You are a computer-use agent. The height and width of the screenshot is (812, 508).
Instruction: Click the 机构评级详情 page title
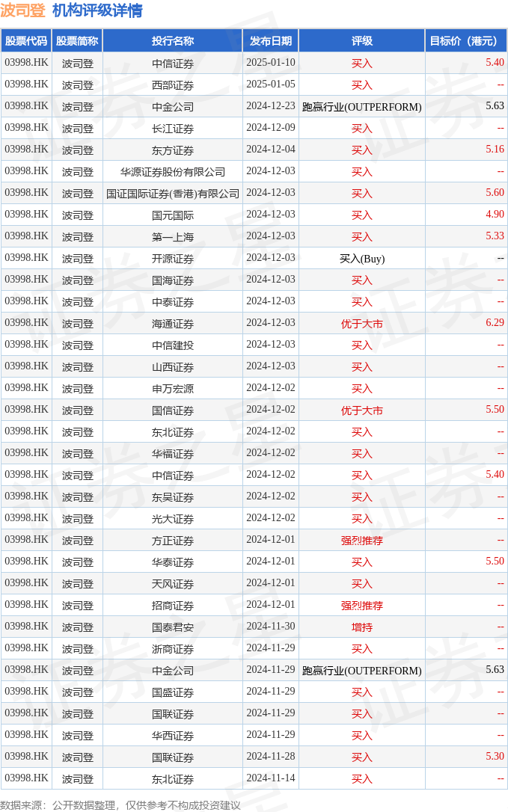[97, 10]
